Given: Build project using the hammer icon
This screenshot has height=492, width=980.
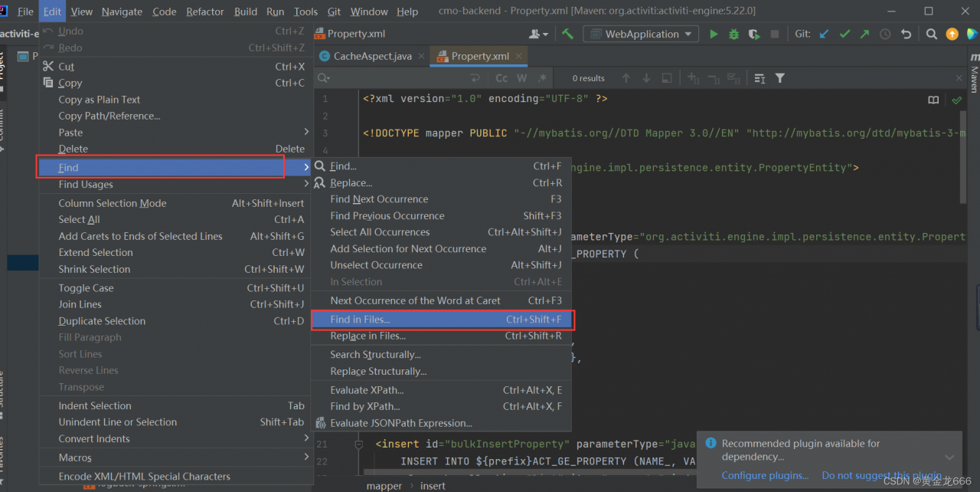Looking at the screenshot, I should [567, 34].
